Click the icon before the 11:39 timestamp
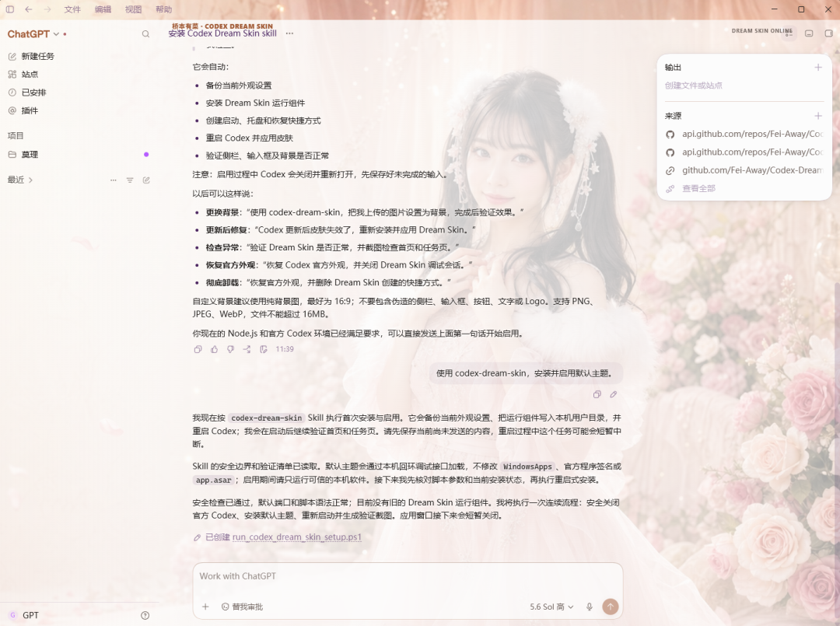 pyautogui.click(x=264, y=349)
